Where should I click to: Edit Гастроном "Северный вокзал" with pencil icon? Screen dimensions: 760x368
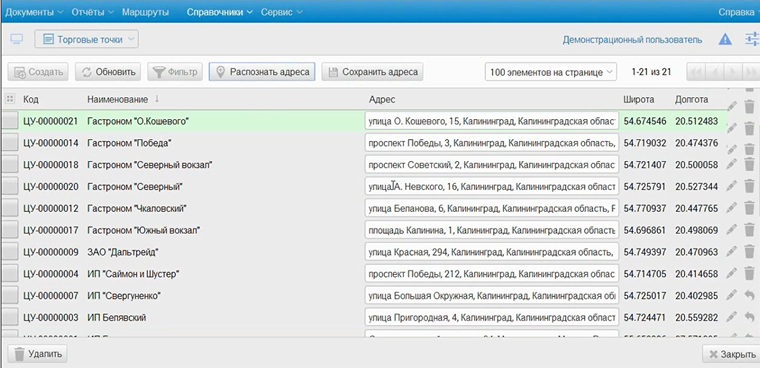[x=731, y=165]
